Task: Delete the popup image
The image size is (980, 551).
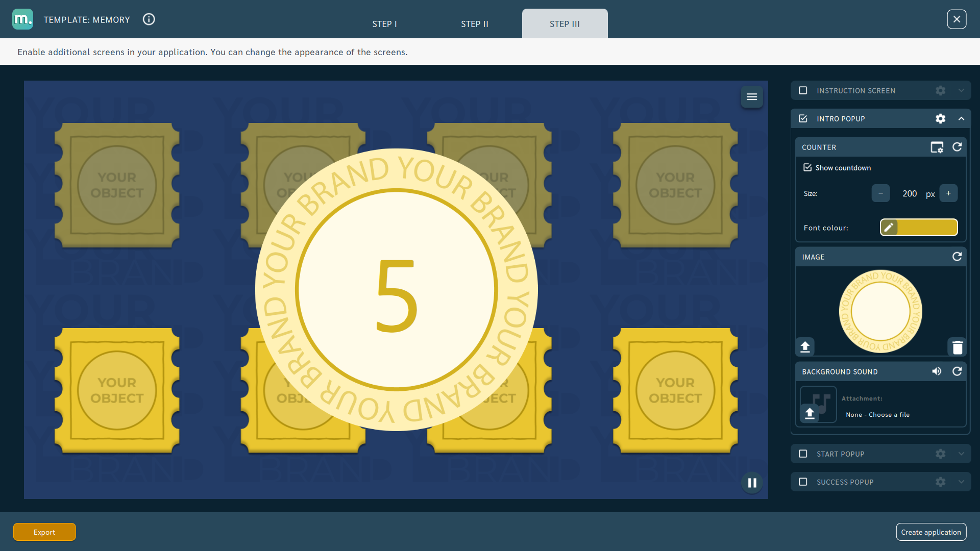Action: pos(958,347)
